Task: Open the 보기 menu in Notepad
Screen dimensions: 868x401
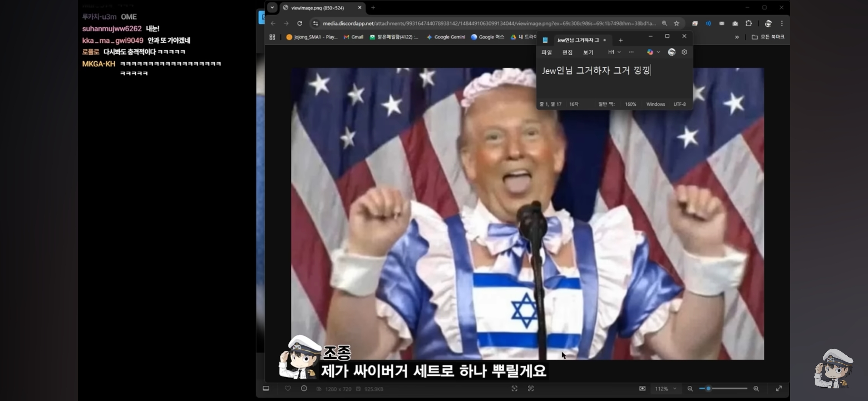Action: click(588, 52)
